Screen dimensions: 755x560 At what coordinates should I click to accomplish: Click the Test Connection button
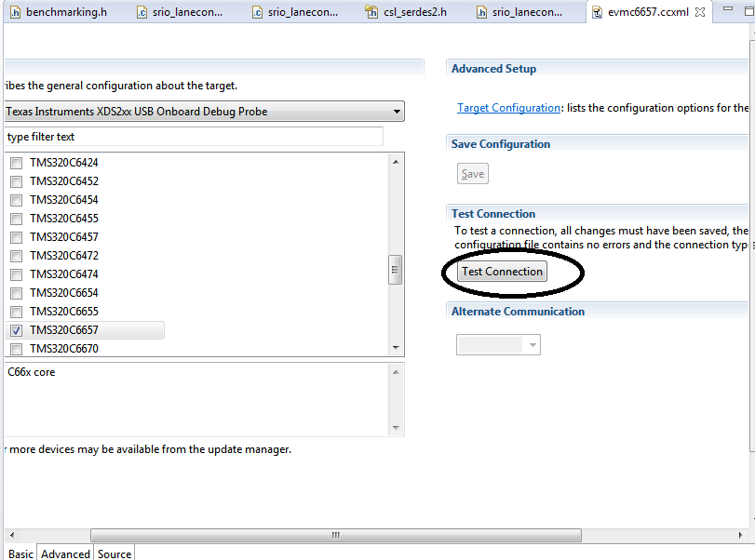tap(502, 272)
